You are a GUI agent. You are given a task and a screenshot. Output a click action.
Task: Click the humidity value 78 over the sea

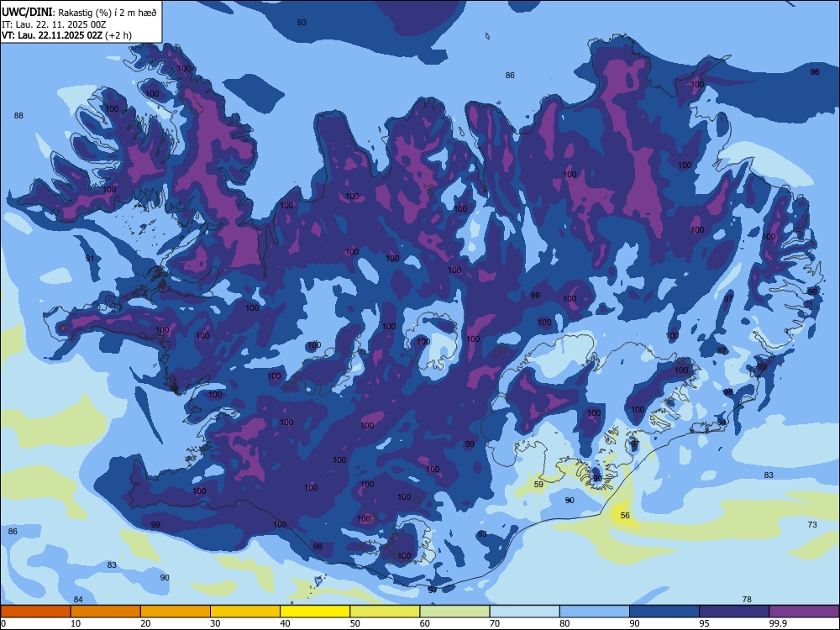click(x=747, y=600)
